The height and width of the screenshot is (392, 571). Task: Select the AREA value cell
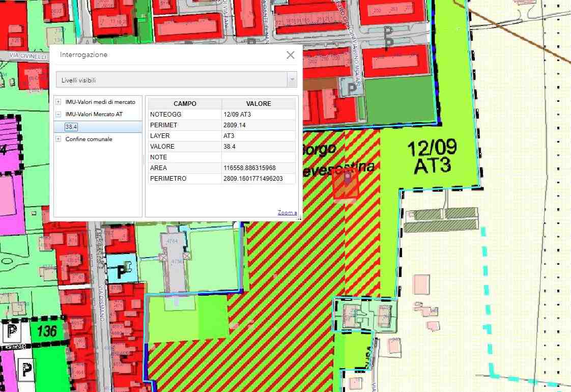click(259, 168)
